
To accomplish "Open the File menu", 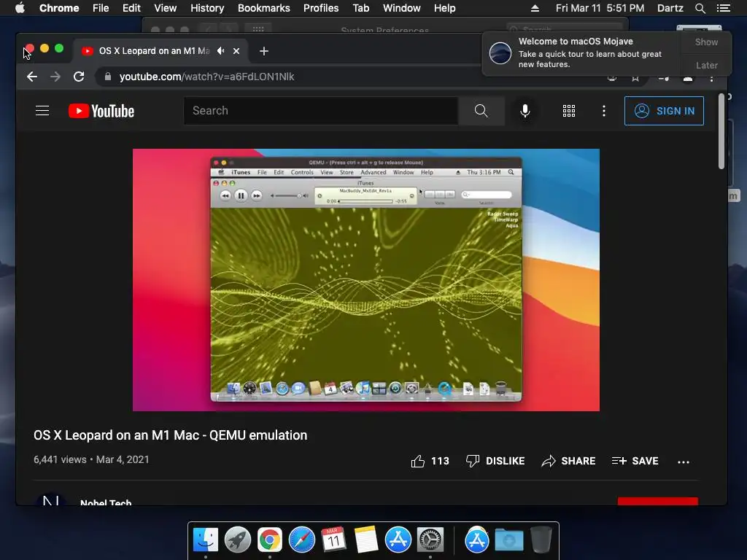I will point(101,8).
